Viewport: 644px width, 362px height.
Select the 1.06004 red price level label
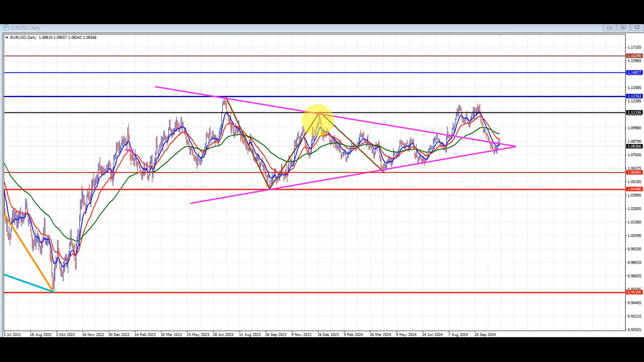[x=634, y=173]
